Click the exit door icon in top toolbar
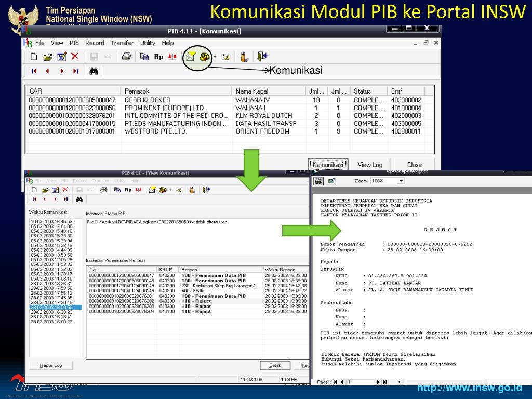 click(x=262, y=57)
